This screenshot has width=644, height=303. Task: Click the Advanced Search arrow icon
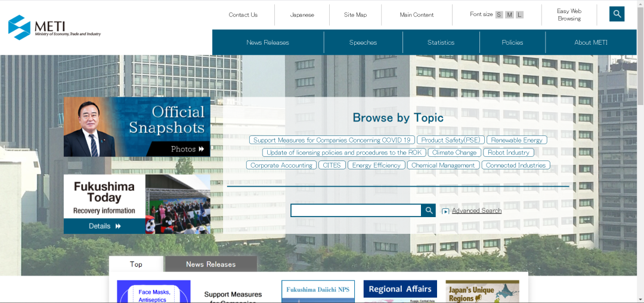(445, 211)
